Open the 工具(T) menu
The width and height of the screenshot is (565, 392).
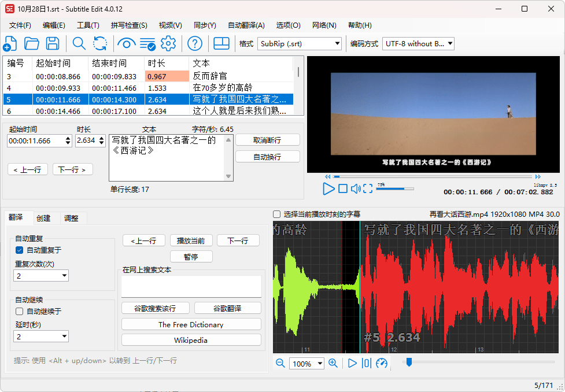(x=88, y=25)
